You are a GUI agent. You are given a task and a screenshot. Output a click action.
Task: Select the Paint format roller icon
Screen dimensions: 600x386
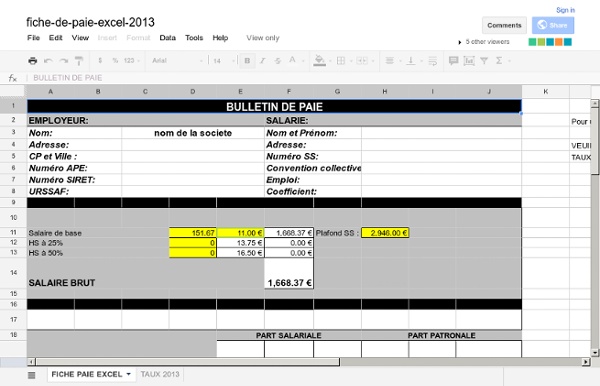(x=79, y=60)
